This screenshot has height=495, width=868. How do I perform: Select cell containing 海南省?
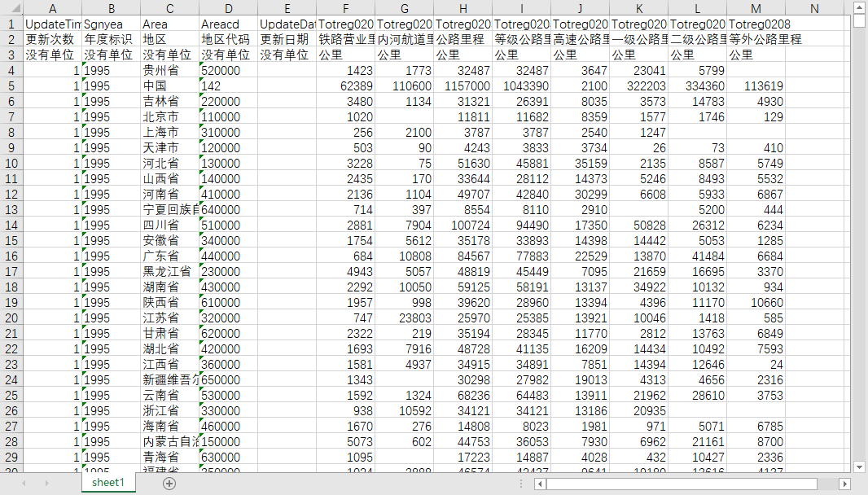170,427
